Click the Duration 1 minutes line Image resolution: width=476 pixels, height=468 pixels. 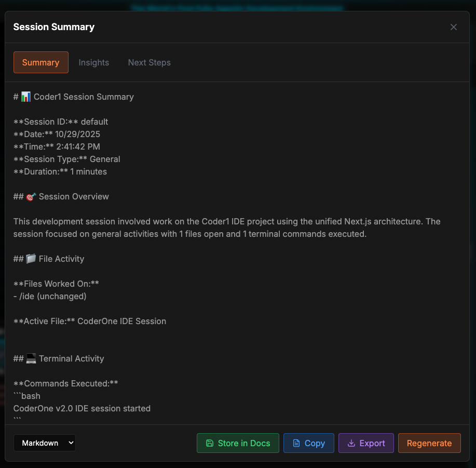60,171
